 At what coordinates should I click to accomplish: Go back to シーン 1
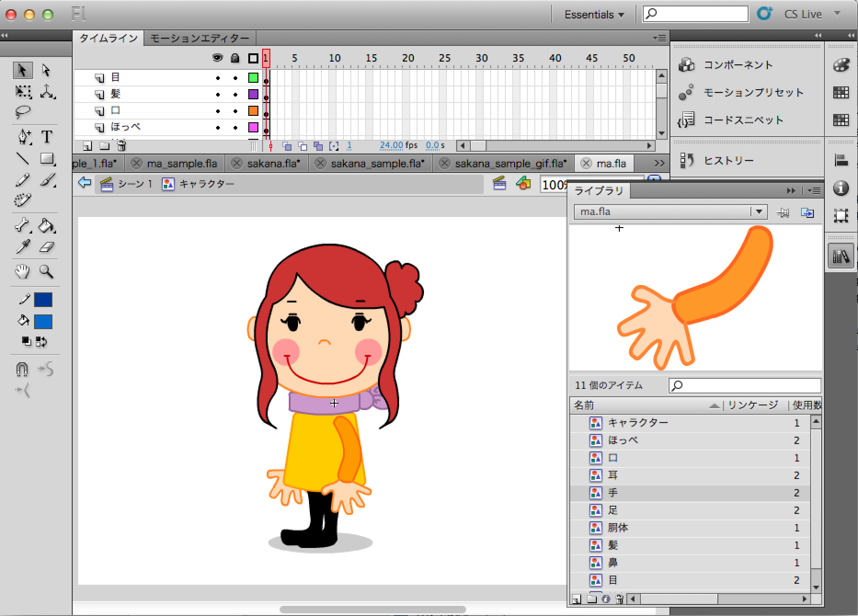coord(134,184)
